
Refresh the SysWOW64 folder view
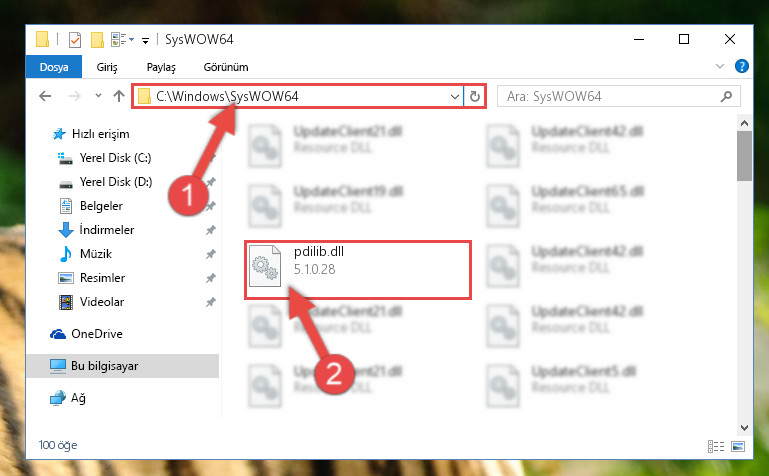[474, 97]
